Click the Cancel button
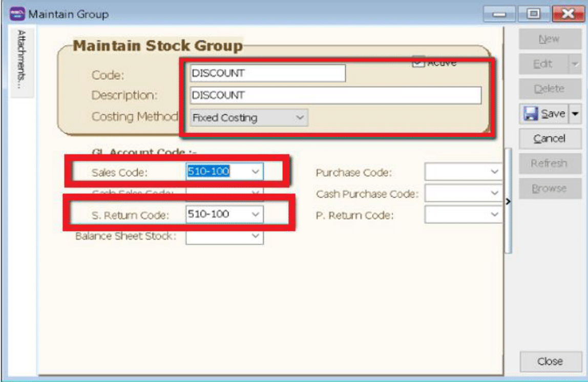The width and height of the screenshot is (588, 382). (550, 139)
